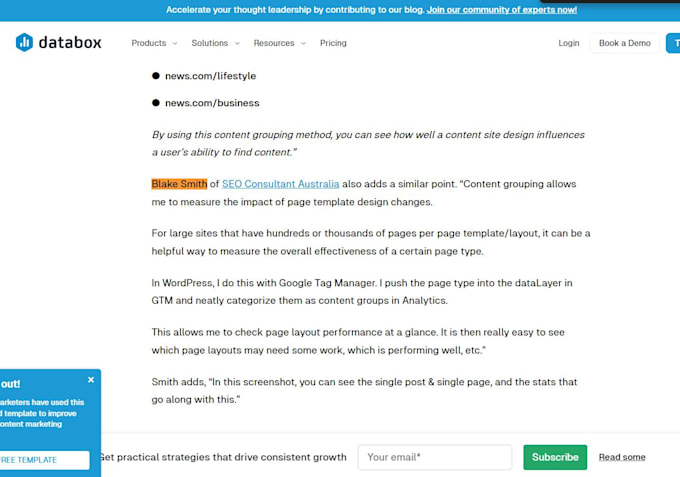Focus the Your email input field
The width and height of the screenshot is (680, 477).
[x=435, y=457]
